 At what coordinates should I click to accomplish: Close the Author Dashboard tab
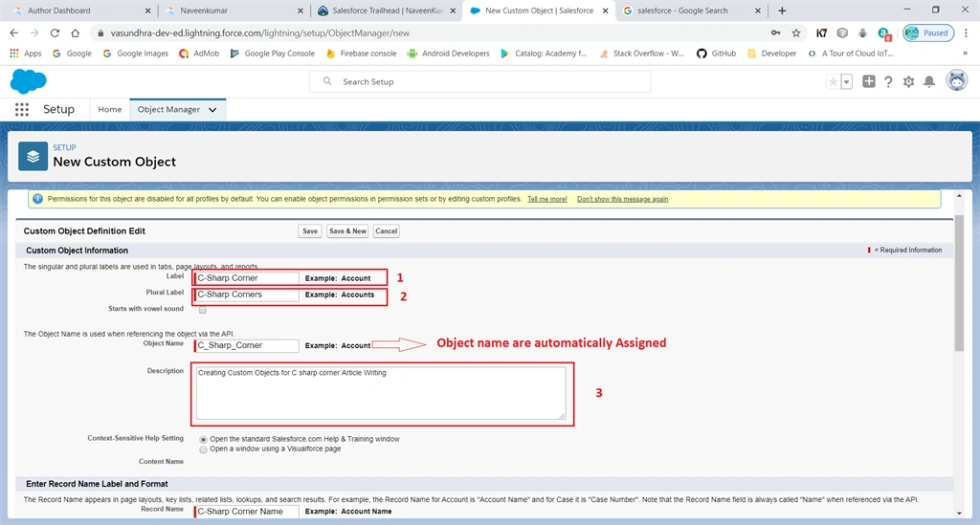(147, 11)
